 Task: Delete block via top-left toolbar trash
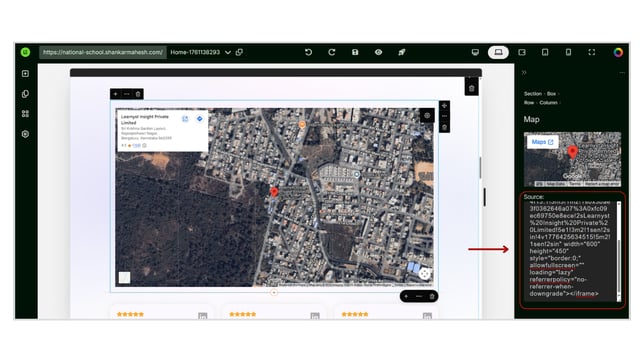pyautogui.click(x=138, y=94)
